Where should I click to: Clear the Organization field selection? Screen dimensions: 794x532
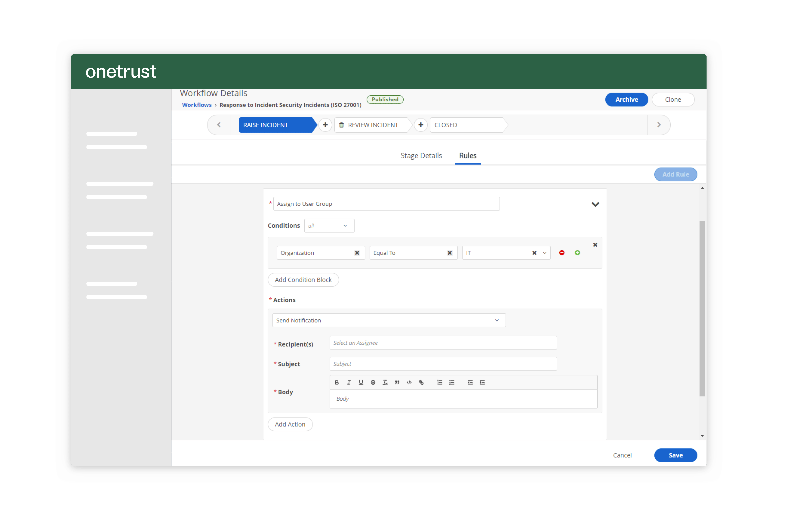(x=357, y=253)
